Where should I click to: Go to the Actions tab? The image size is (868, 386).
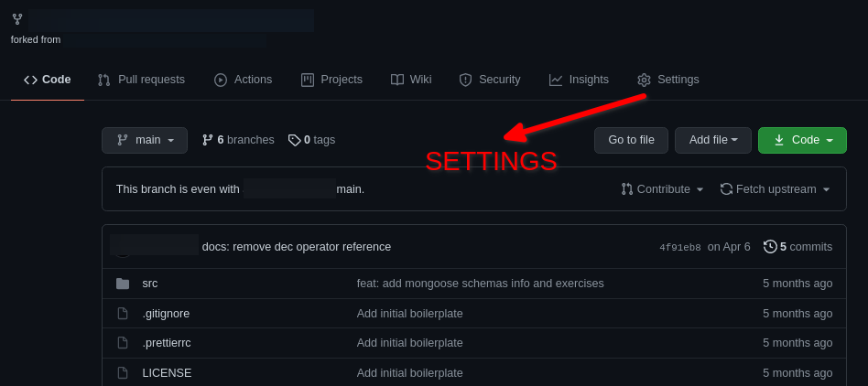click(x=243, y=80)
